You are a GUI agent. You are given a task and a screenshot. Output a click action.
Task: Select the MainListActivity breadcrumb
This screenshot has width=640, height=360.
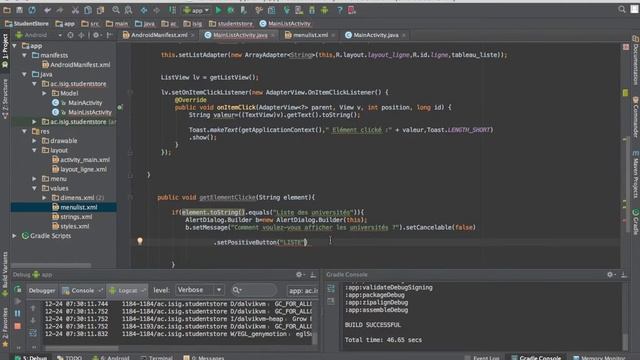[285, 24]
